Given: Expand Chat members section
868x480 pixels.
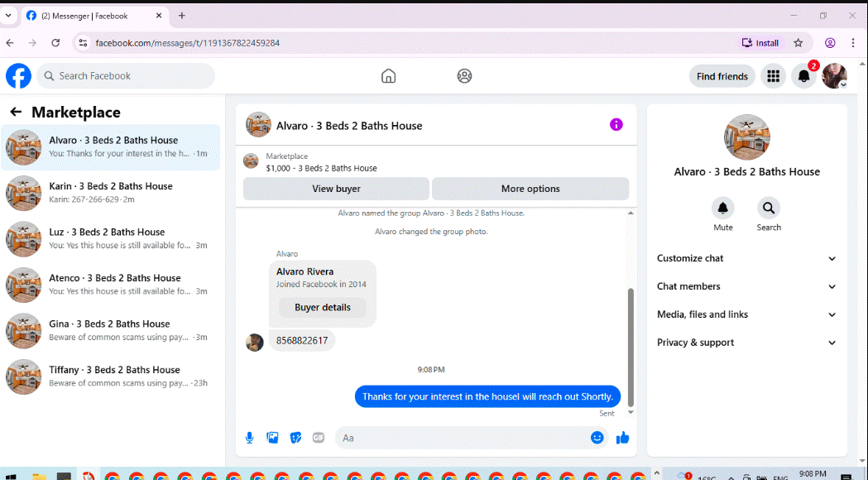Looking at the screenshot, I should (746, 286).
